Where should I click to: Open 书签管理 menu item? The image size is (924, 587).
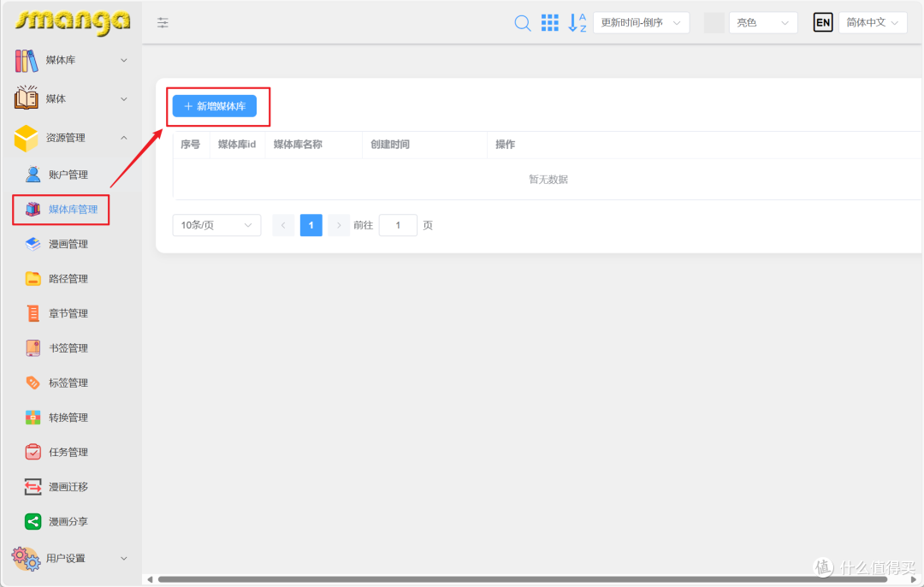[x=71, y=348]
